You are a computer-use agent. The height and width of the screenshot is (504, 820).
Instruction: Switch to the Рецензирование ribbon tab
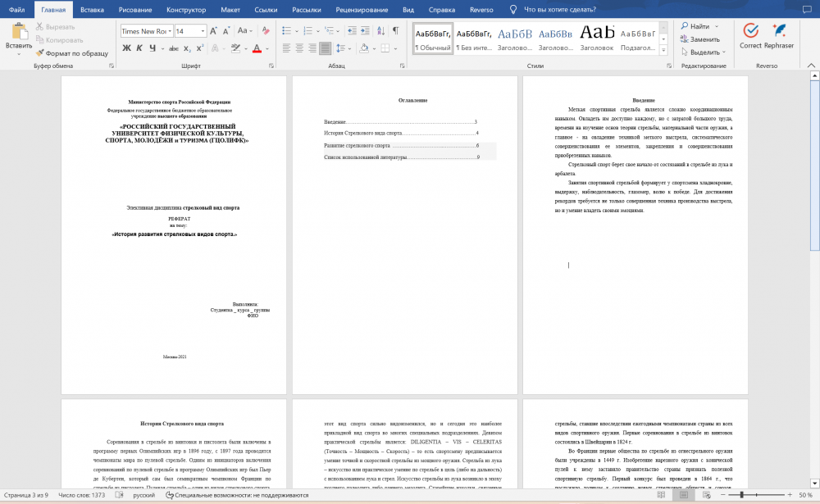(x=362, y=9)
